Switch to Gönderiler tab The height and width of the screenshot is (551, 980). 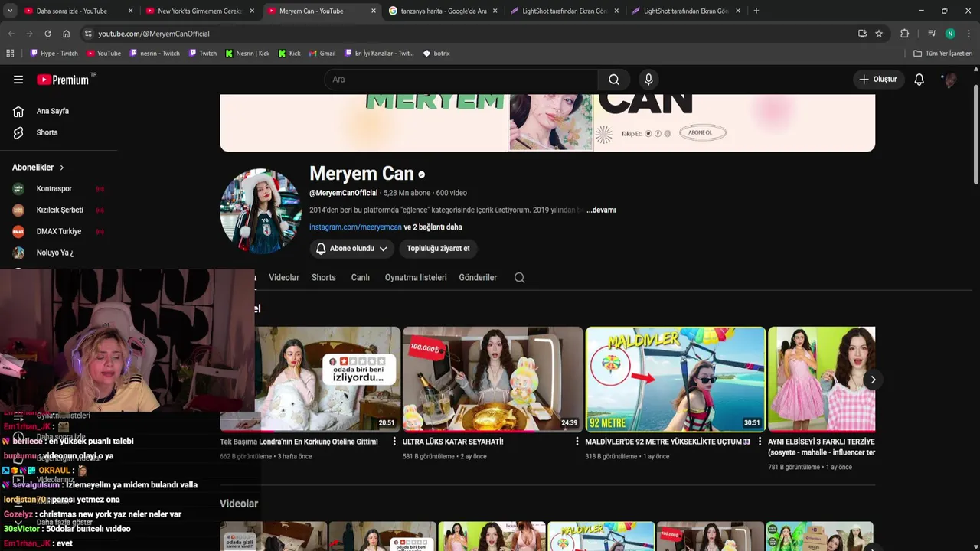tap(478, 278)
